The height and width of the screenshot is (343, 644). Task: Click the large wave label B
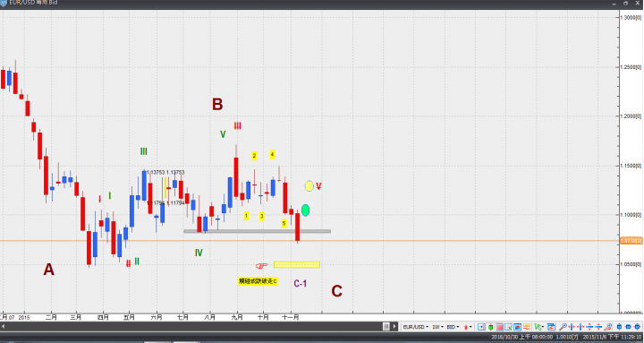217,105
